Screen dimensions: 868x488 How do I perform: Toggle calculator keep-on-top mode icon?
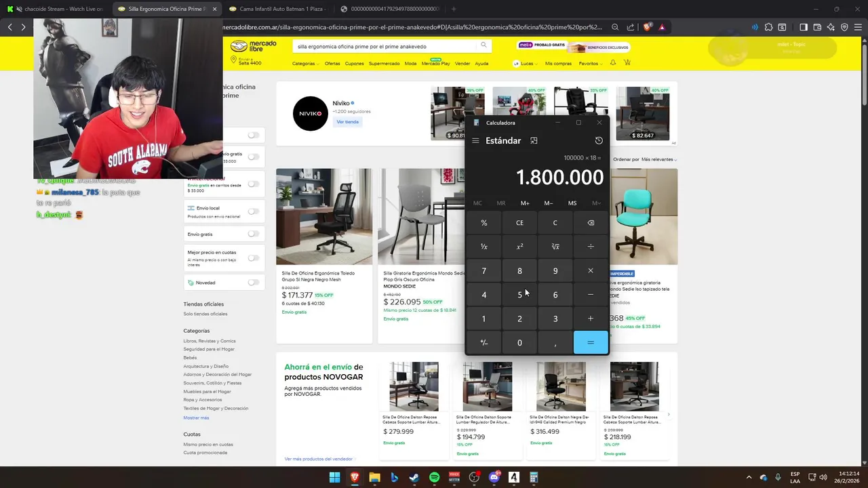pos(534,141)
